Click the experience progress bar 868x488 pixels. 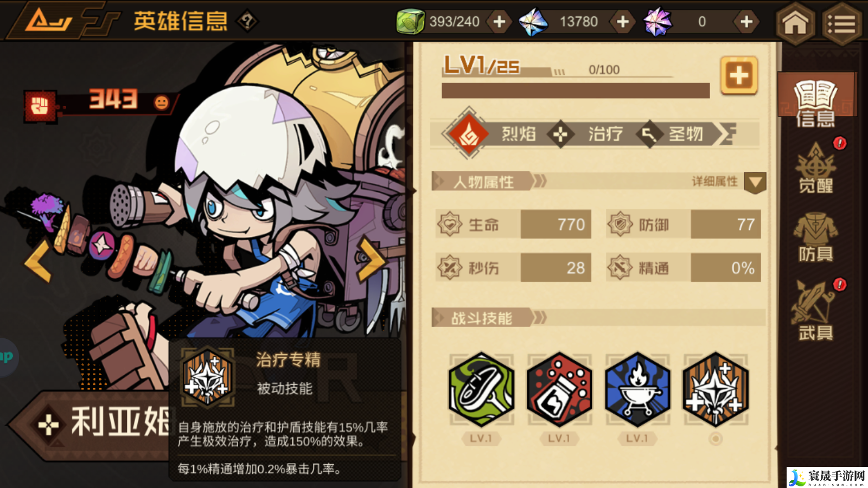(576, 91)
